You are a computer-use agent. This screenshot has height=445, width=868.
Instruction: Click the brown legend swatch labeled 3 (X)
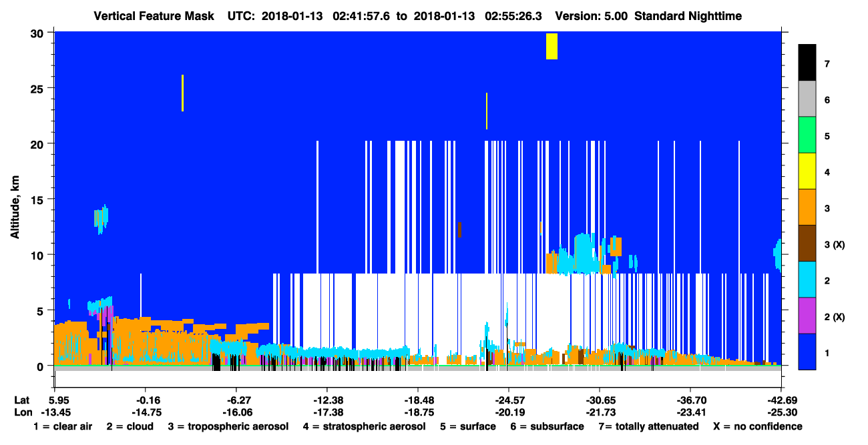pyautogui.click(x=807, y=244)
